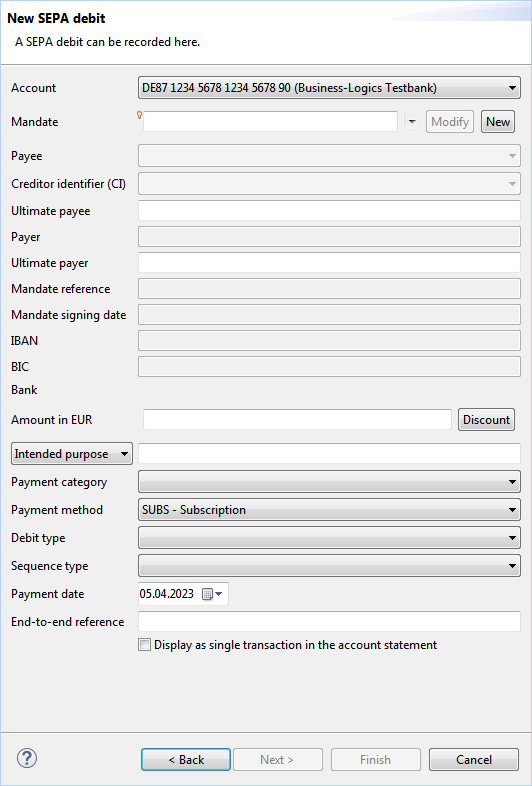Open the Debit type dropdown
This screenshot has width=532, height=786.
(329, 538)
